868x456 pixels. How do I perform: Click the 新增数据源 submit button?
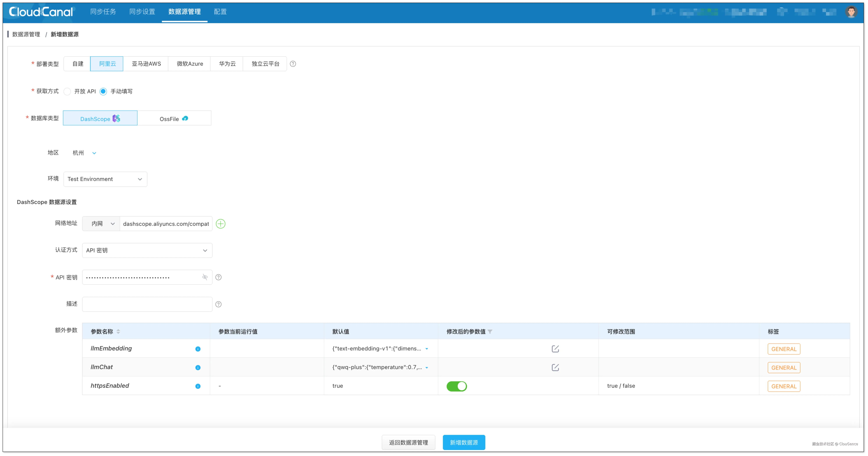464,442
